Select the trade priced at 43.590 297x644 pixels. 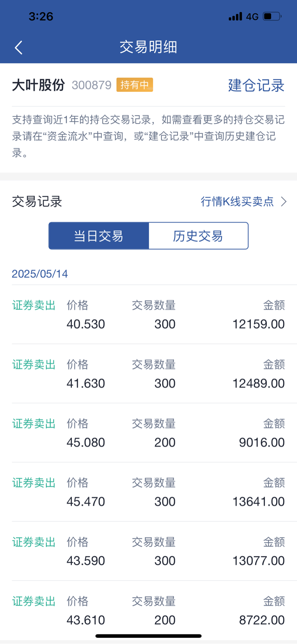(148, 551)
